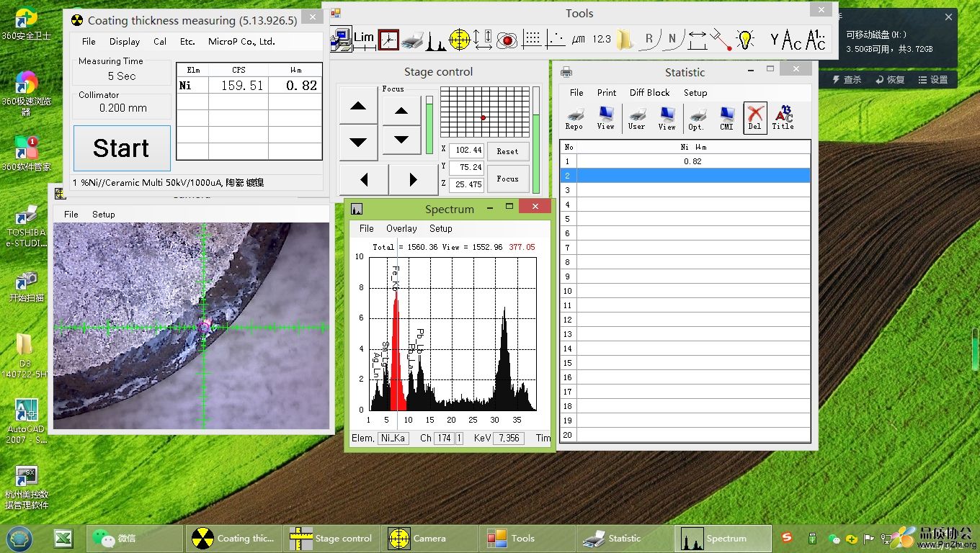This screenshot has height=553, width=980.
Task: Click the red clock timer icon
Action: pyautogui.click(x=388, y=39)
